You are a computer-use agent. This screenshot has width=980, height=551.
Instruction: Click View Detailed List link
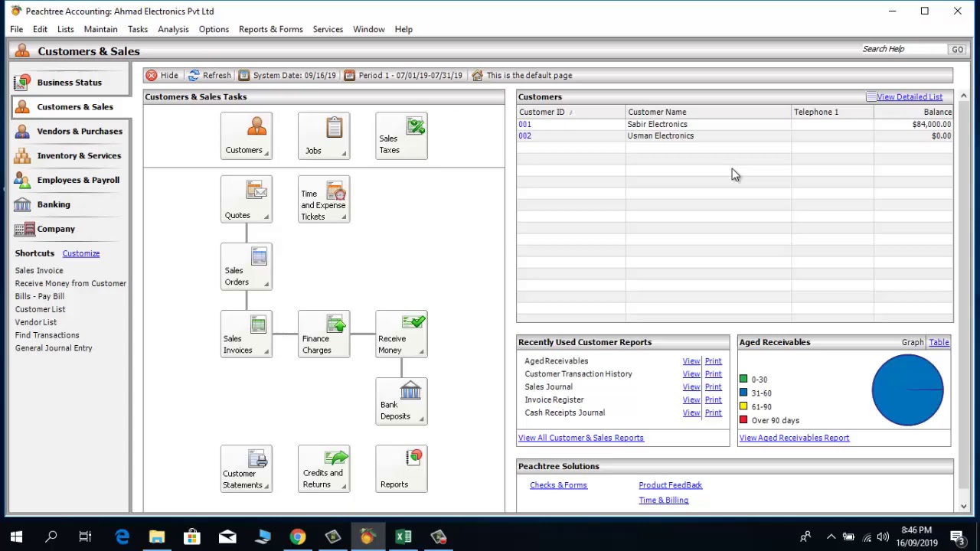[910, 96]
